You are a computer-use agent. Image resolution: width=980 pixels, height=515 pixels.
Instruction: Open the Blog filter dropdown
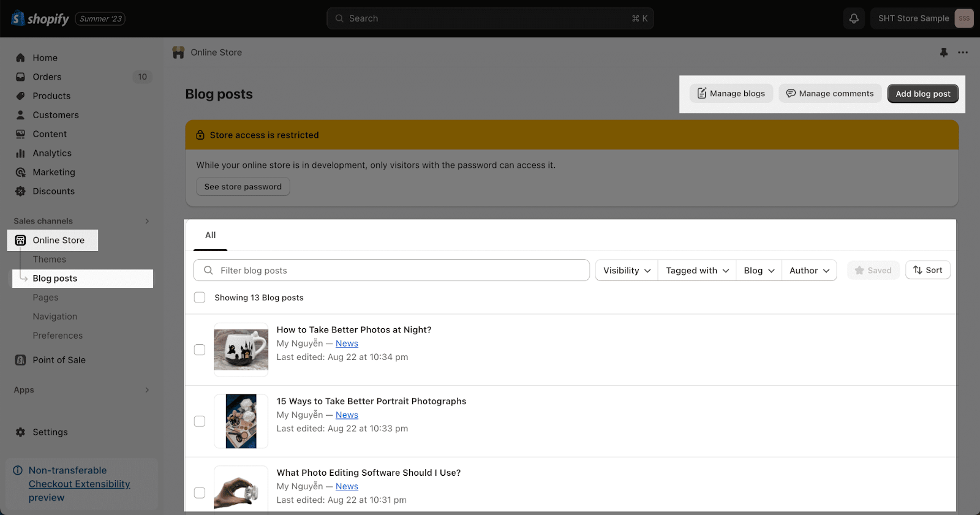point(759,270)
